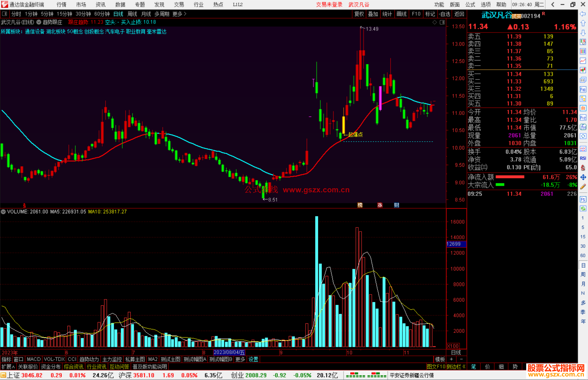Screen dimensions: 588x380
Task: Toggle the side panel icon above price axis
Action: click(442, 22)
